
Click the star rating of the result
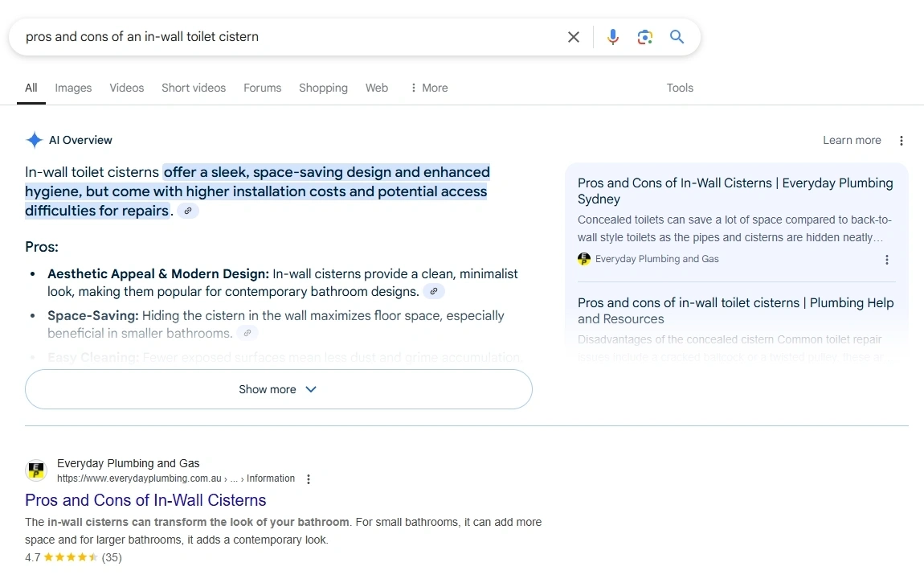point(71,557)
